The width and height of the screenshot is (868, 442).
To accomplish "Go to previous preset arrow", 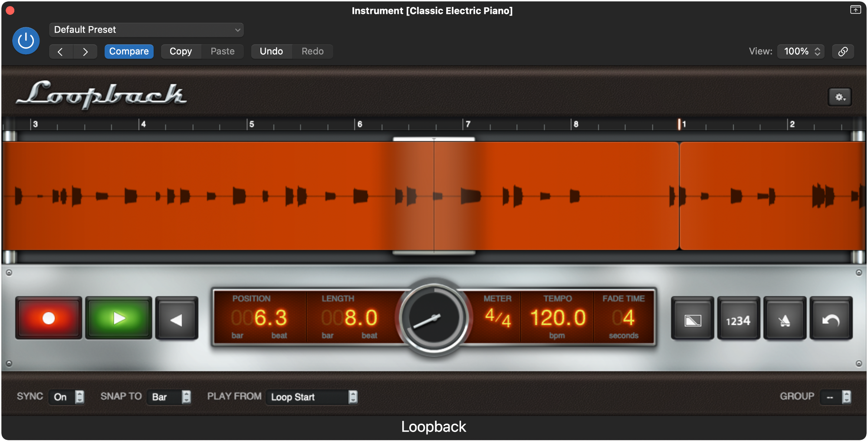I will tap(61, 52).
